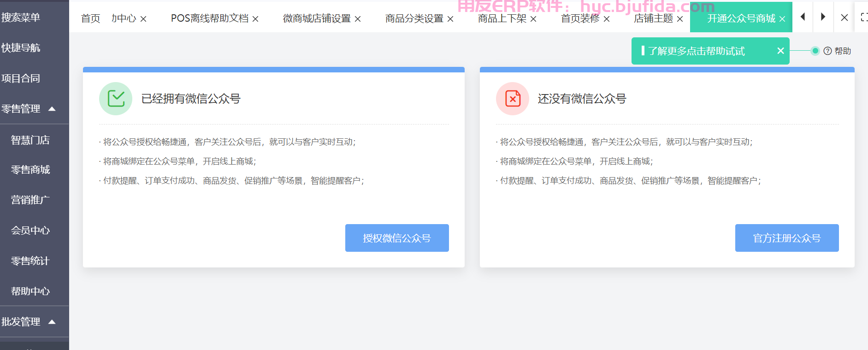Close the 微商城店铺设置 tab
The image size is (868, 350).
(358, 19)
